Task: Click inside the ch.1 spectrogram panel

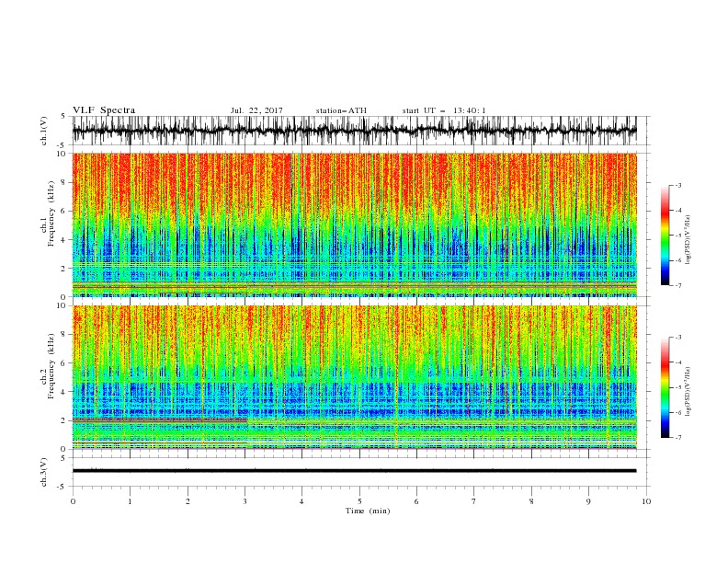Action: [354, 224]
